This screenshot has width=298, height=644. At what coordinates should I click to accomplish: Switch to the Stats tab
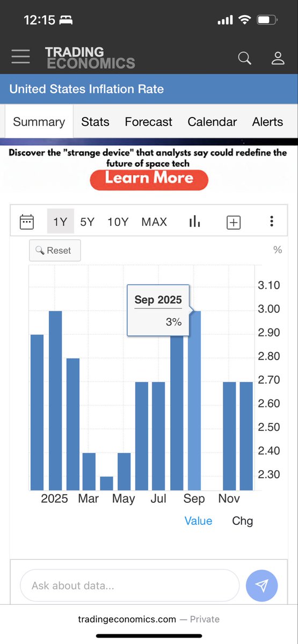[x=95, y=122]
